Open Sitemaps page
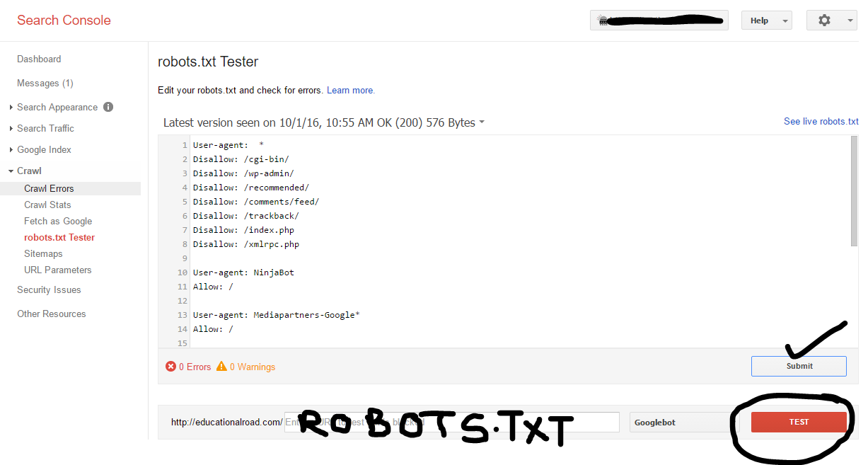The image size is (868, 465). pyautogui.click(x=43, y=254)
